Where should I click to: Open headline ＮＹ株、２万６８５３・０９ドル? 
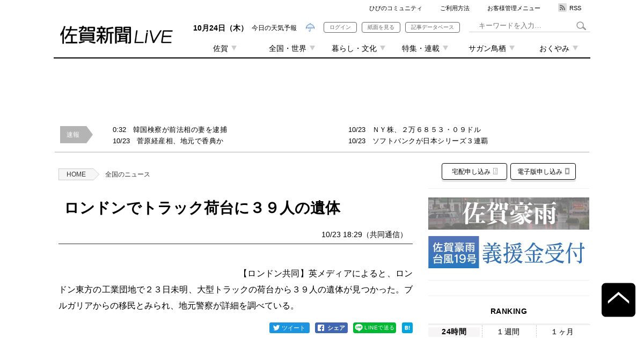pyautogui.click(x=427, y=130)
